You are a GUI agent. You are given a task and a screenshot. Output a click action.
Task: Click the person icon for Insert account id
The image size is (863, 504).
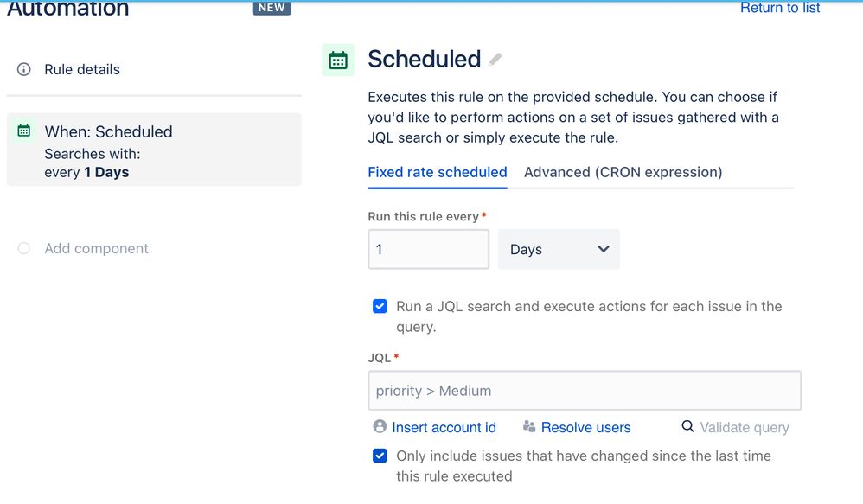click(380, 426)
